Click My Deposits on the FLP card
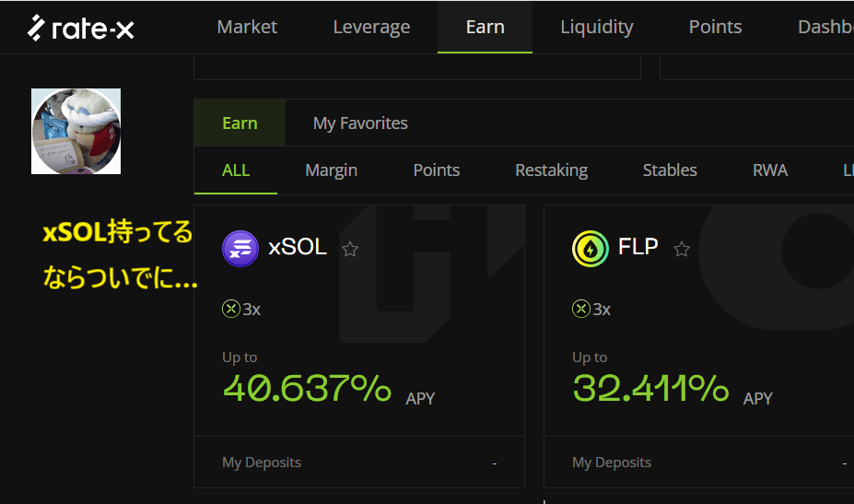Screen dimensions: 854x504 tap(612, 462)
